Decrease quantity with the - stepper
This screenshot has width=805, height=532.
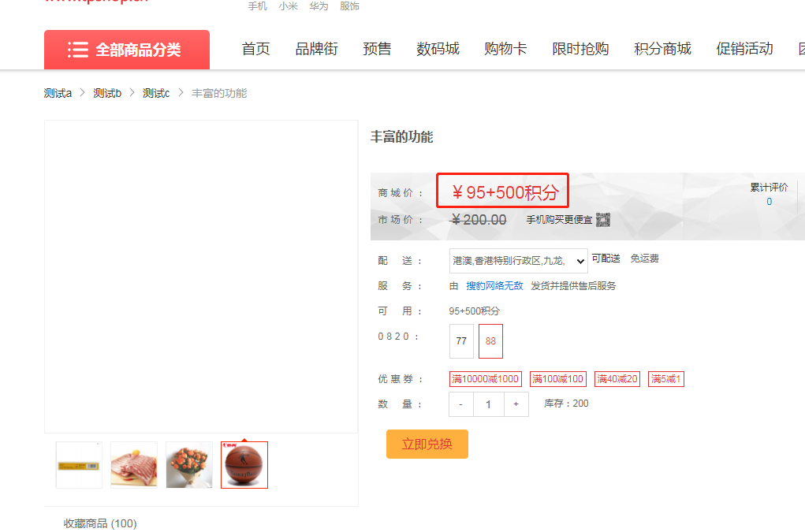pos(460,404)
